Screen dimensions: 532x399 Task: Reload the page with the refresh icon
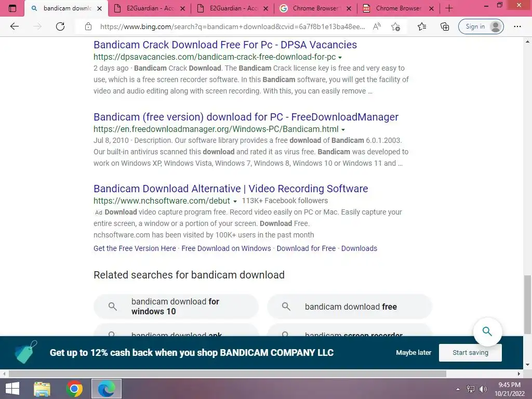pyautogui.click(x=60, y=26)
